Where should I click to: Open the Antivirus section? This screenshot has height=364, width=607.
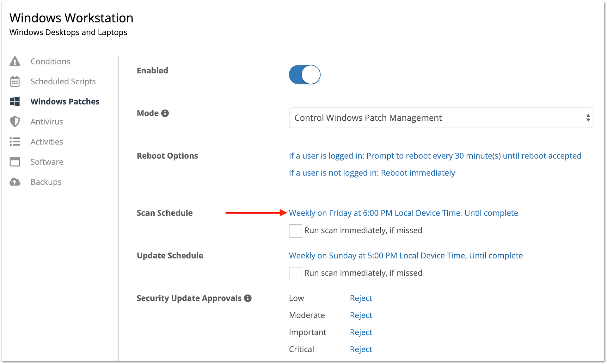pos(46,122)
